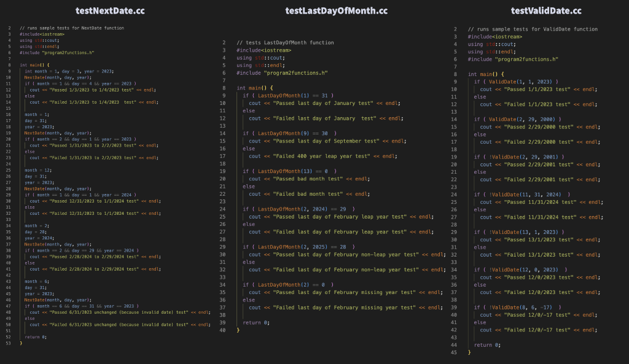Click 'if ( month == 1 && day == 4 && year == 2023 )'
629x364 pixels.
[80, 83]
